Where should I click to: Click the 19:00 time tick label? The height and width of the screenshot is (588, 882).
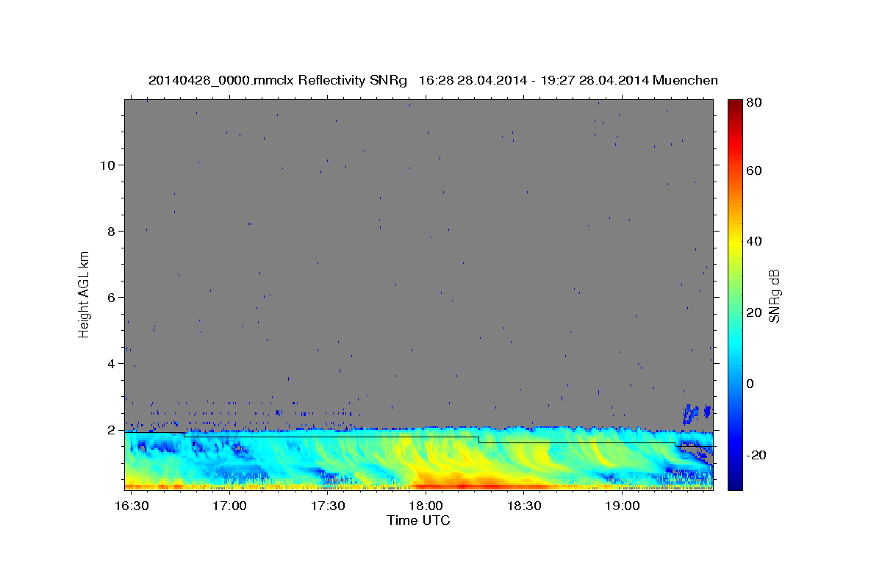[x=622, y=506]
